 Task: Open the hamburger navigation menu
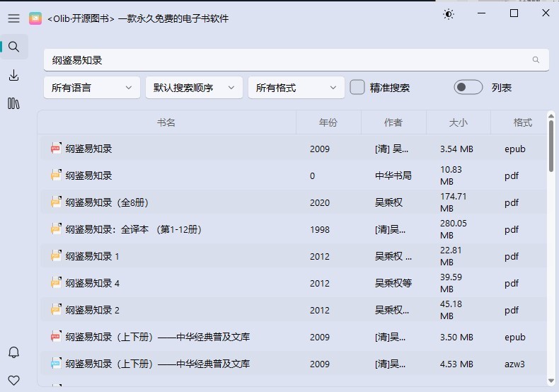[x=13, y=18]
